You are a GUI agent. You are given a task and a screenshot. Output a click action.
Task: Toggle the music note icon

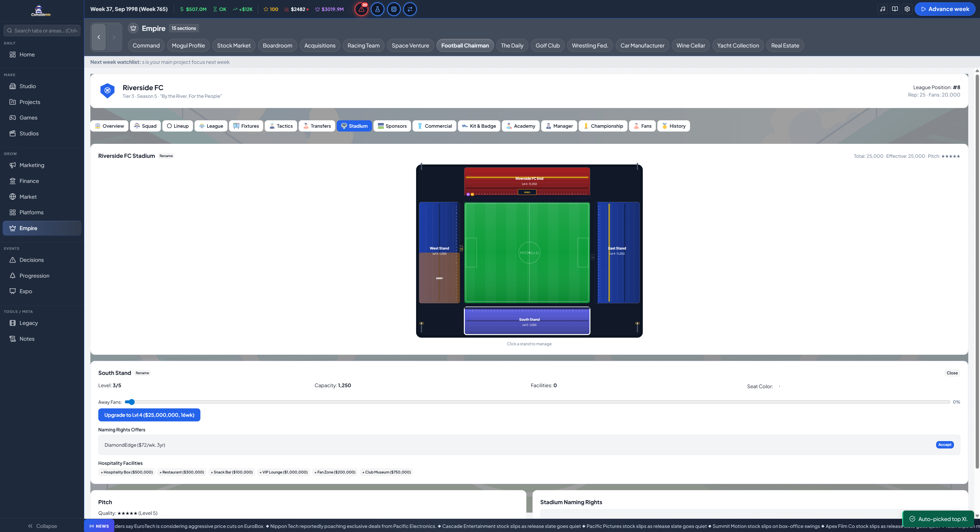(882, 9)
